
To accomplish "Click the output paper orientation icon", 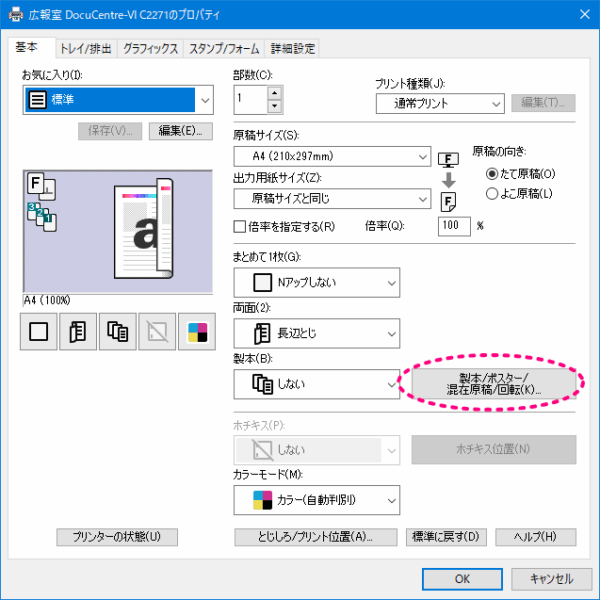I will coord(450,202).
